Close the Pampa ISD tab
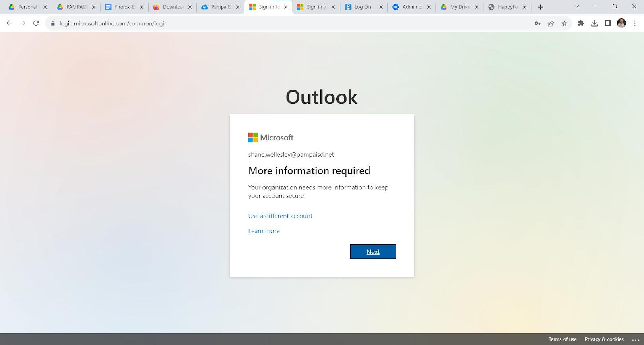 point(237,7)
